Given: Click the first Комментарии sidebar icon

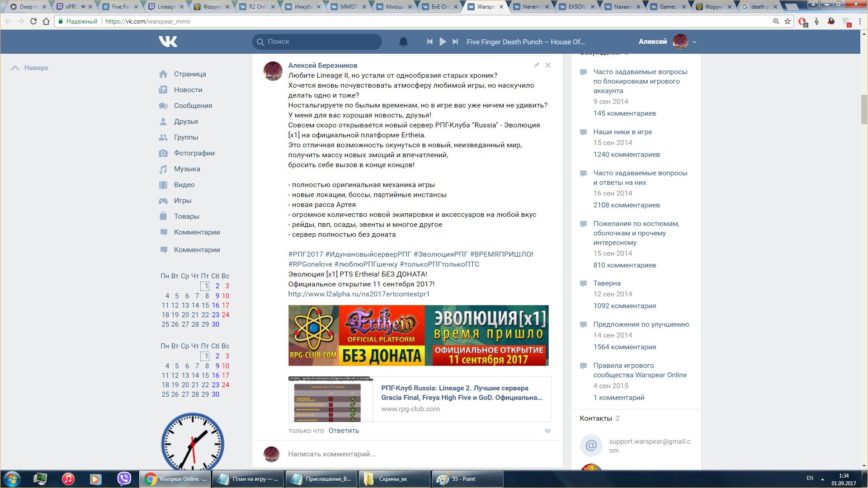Looking at the screenshot, I should point(164,232).
